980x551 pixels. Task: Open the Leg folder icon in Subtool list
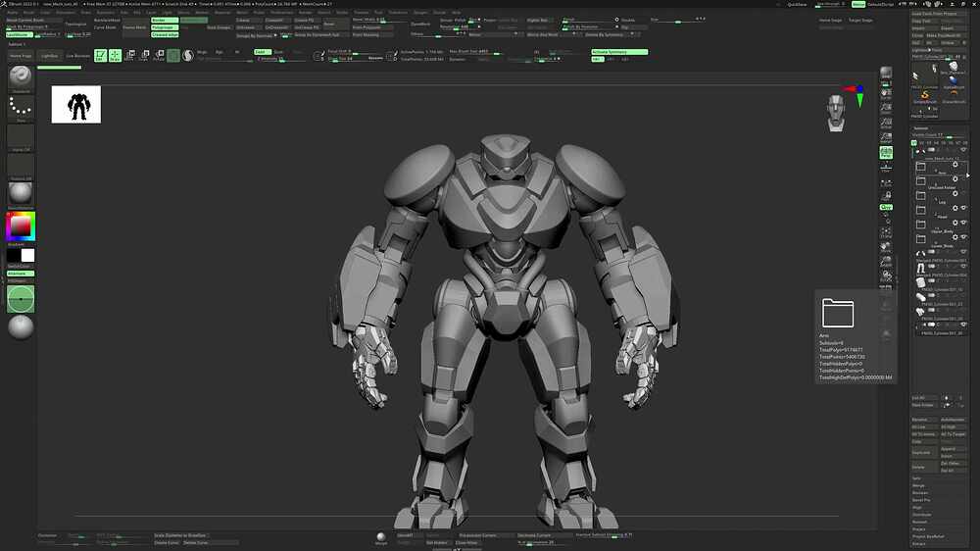pyautogui.click(x=920, y=196)
